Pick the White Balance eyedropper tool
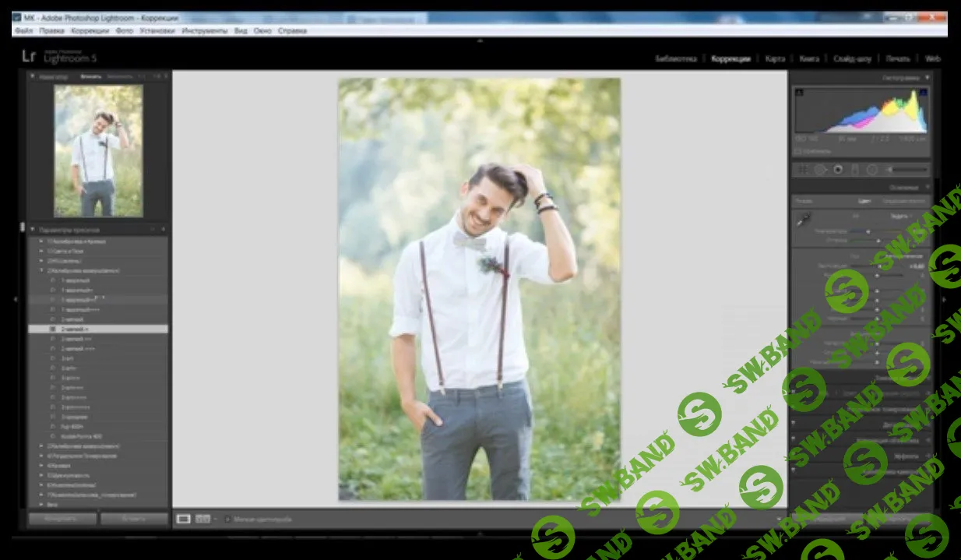 pos(804,220)
